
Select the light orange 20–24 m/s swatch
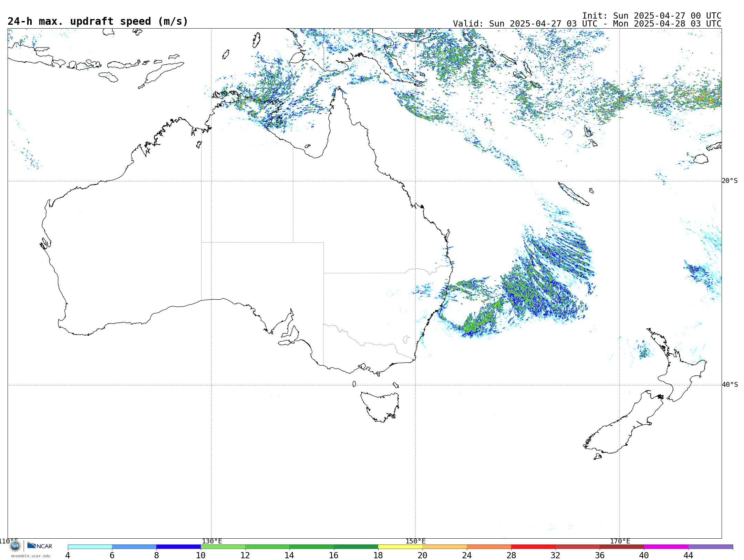click(x=445, y=547)
